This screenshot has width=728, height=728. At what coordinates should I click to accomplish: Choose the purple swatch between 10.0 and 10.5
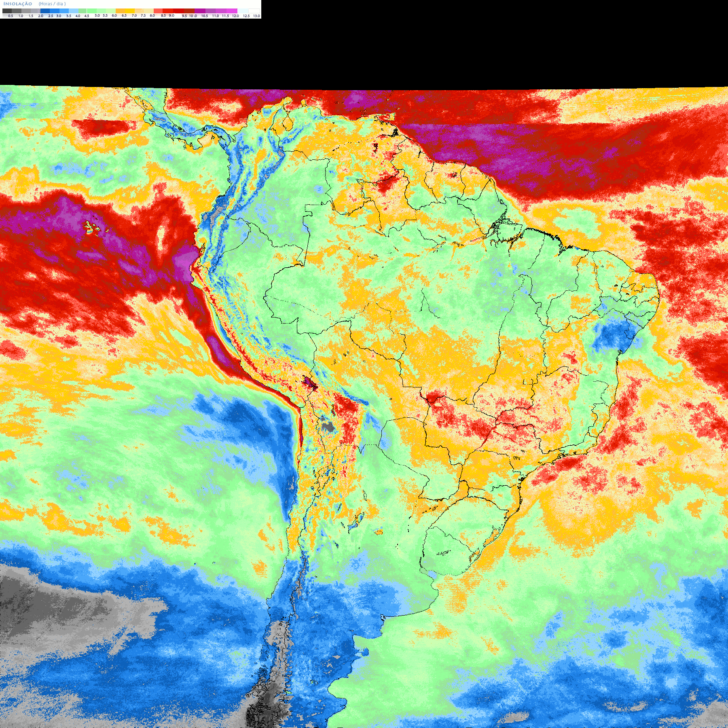(200, 11)
